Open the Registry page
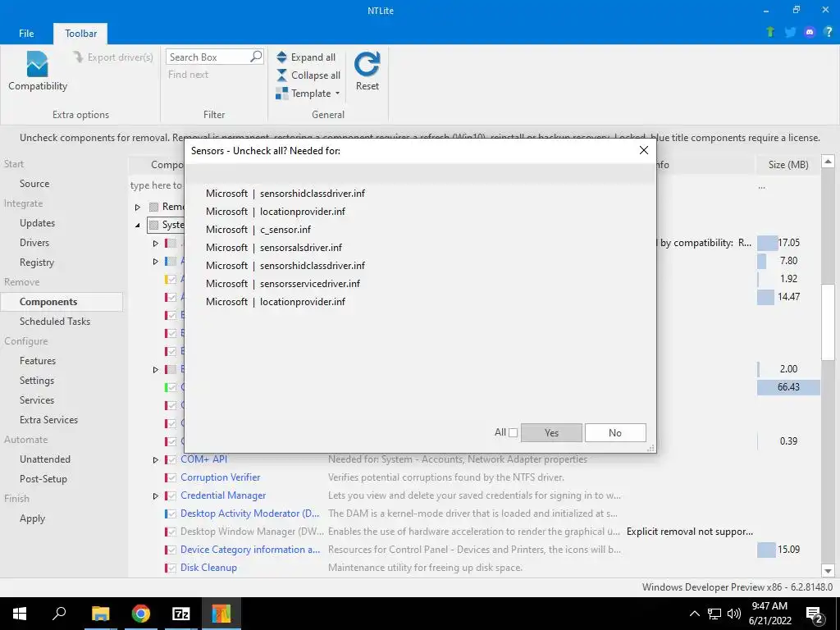 [x=36, y=262]
